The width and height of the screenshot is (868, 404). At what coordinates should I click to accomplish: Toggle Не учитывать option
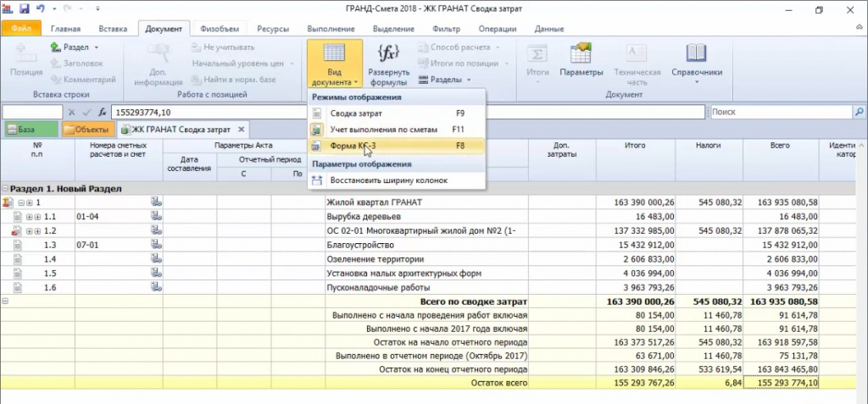click(223, 47)
